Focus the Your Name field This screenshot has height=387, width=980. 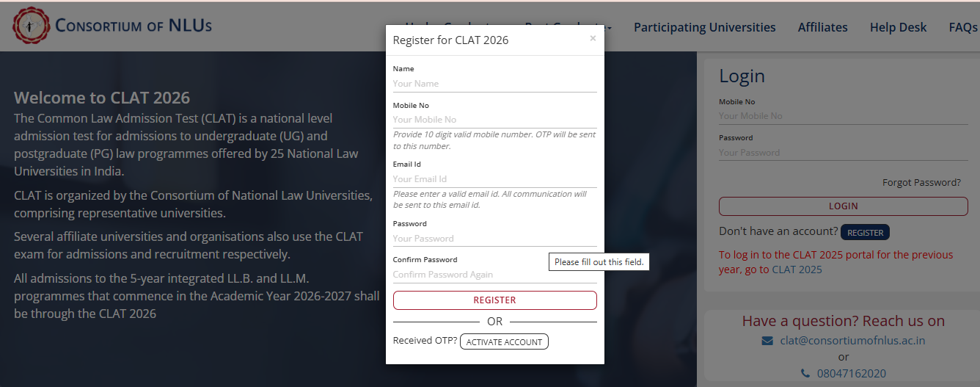(494, 84)
